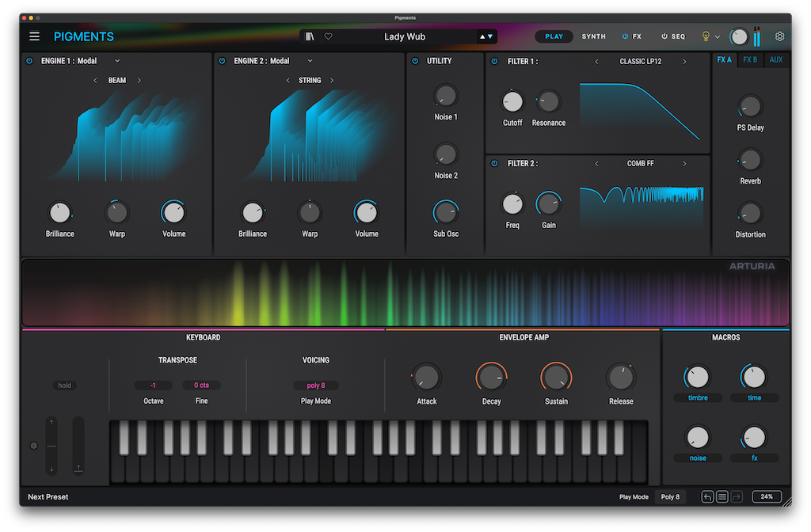811x532 pixels.
Task: Favorite the Lady Wub preset with heart
Action: click(328, 36)
